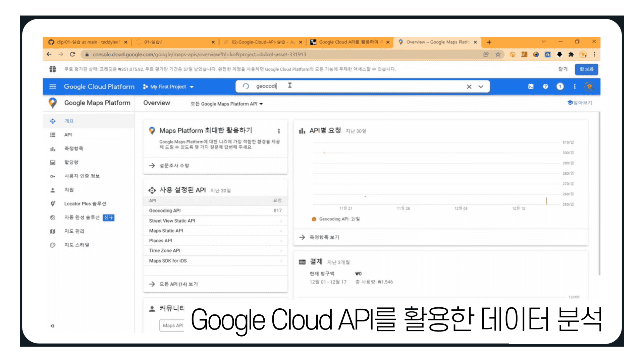Open the help question mark icon
Viewport: 644px width, 362px height.
(545, 86)
